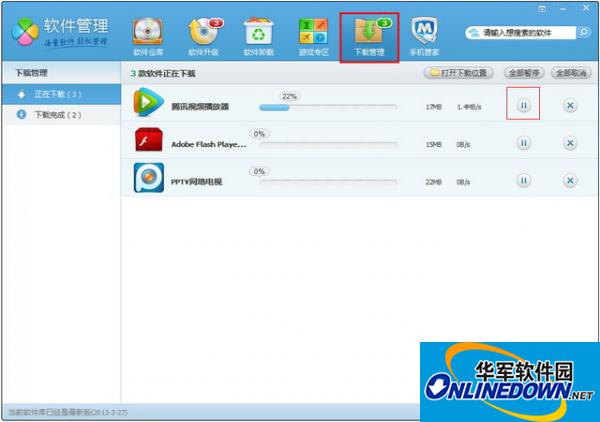Click the status bar library version text
Viewport: 600px width, 422px height.
point(68,412)
